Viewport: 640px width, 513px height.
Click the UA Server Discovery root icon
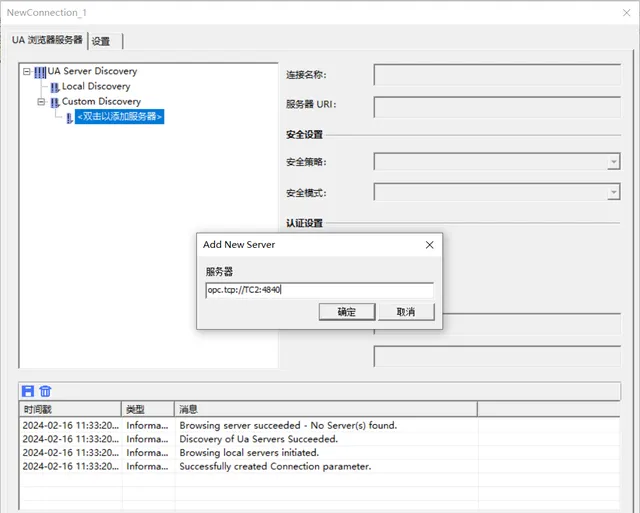[x=40, y=72]
